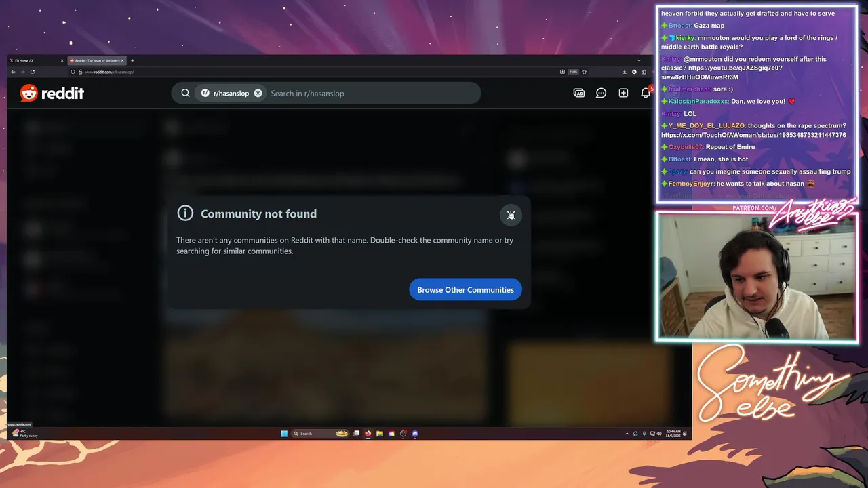This screenshot has width=868, height=488.
Task: Close the X Home browser tab
Action: tap(62, 60)
